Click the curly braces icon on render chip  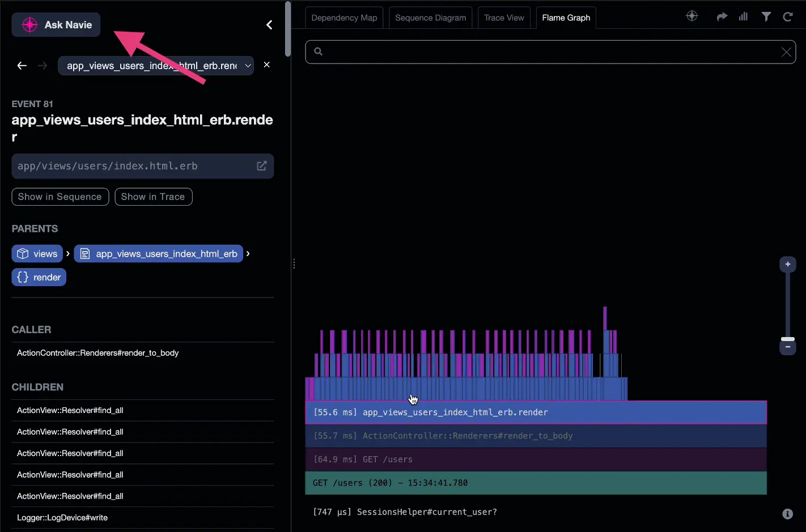click(23, 277)
